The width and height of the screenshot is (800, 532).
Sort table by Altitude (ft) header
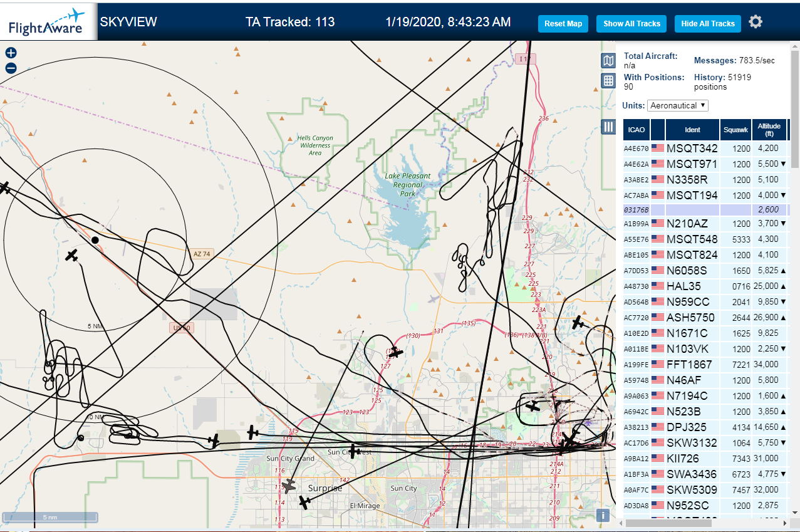tap(769, 130)
